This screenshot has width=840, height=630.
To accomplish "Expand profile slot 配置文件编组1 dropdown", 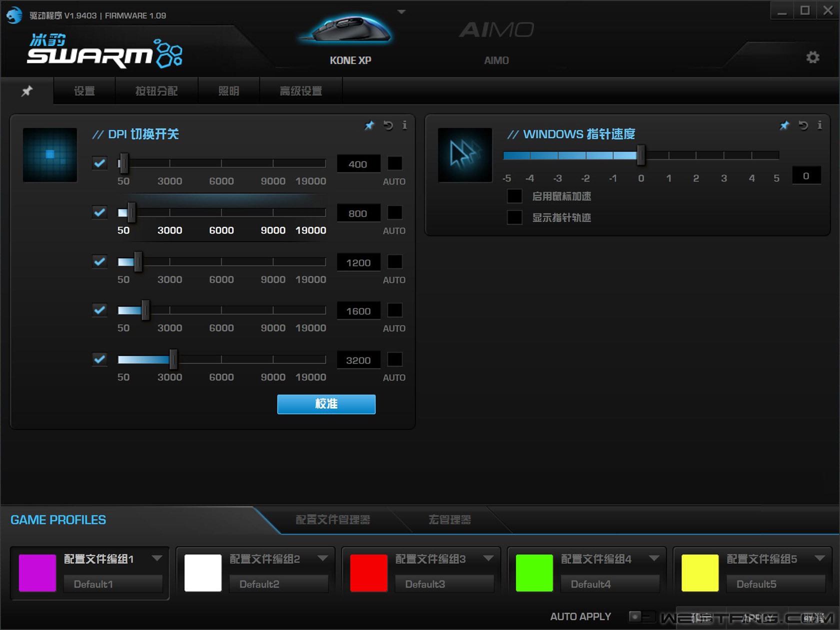I will tap(157, 558).
